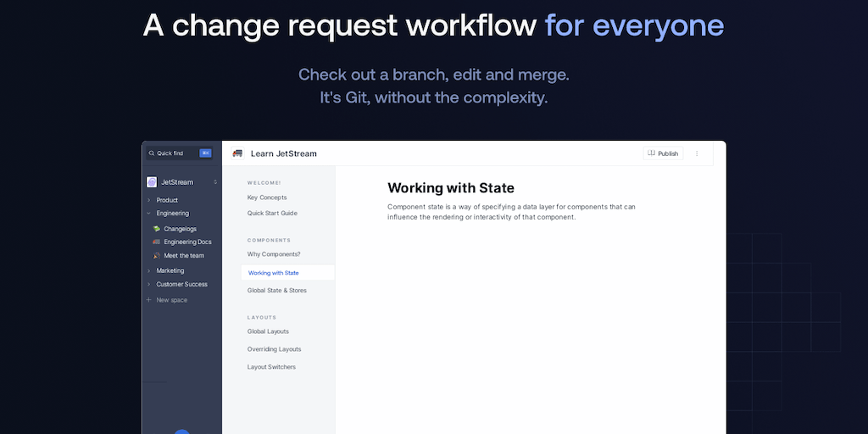Click the 'Check out a branch' subtitle
The width and height of the screenshot is (868, 434).
click(434, 86)
